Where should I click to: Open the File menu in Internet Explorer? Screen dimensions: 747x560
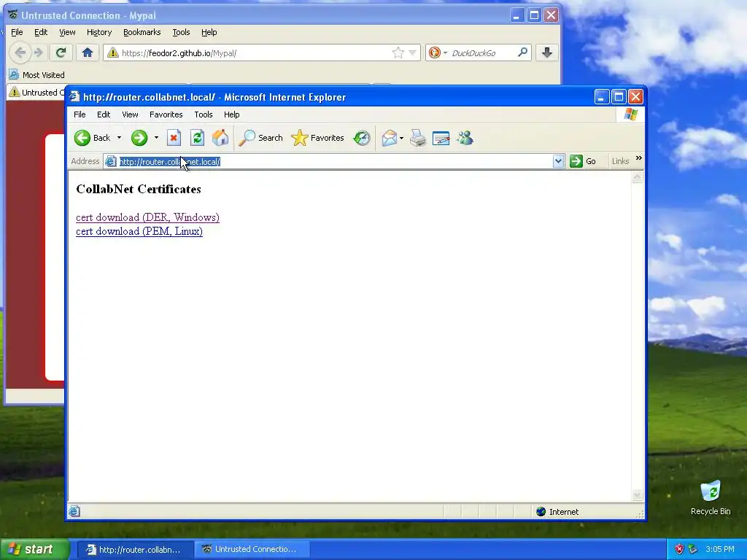(80, 114)
